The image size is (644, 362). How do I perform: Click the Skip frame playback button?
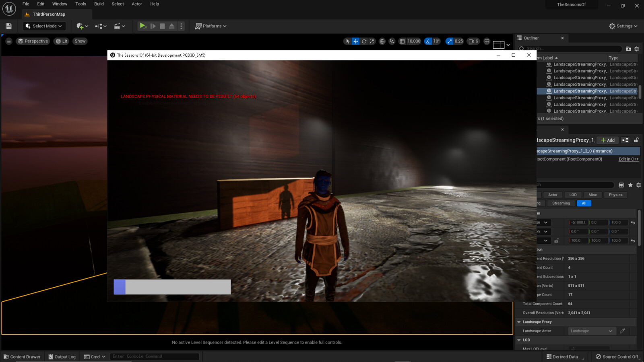click(x=153, y=26)
